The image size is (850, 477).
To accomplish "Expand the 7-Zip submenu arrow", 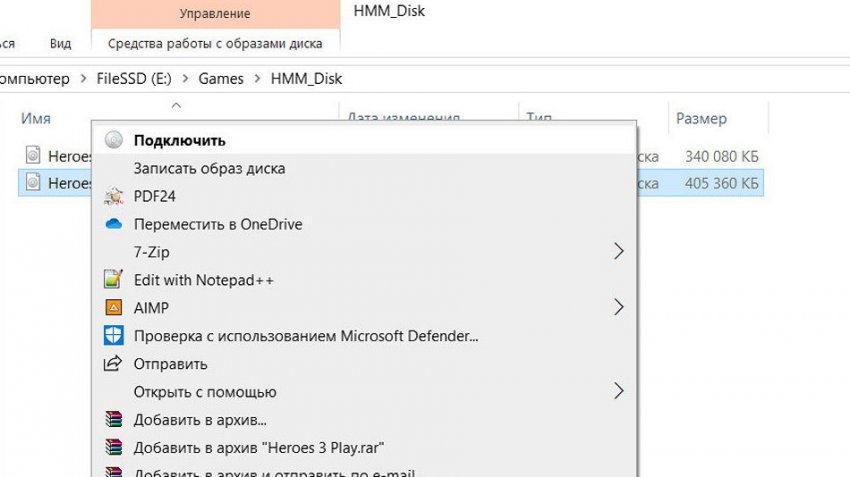I will coord(618,251).
